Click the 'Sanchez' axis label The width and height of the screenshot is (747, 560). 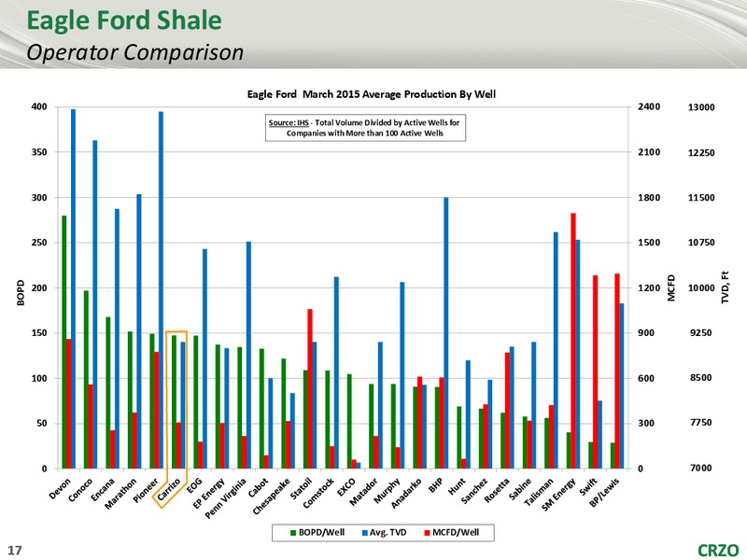click(474, 491)
